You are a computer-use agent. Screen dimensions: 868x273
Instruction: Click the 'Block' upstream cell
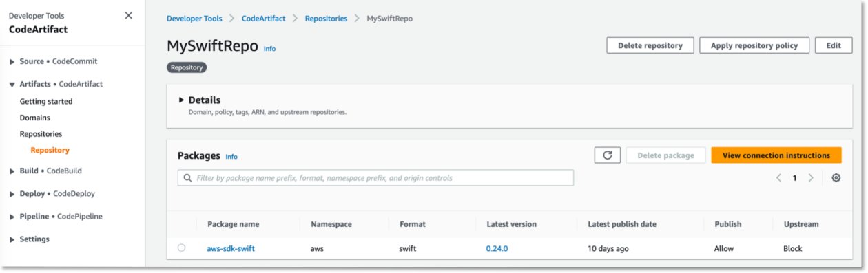(793, 248)
